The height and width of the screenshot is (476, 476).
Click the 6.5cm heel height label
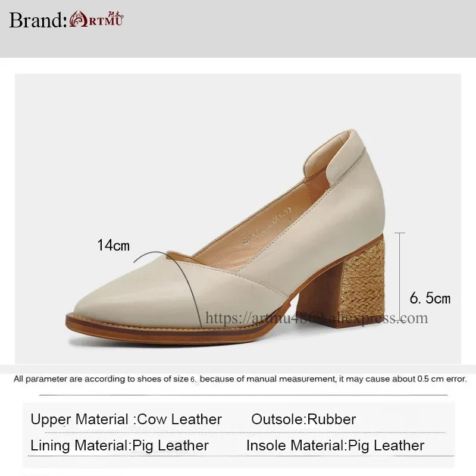coord(430,298)
